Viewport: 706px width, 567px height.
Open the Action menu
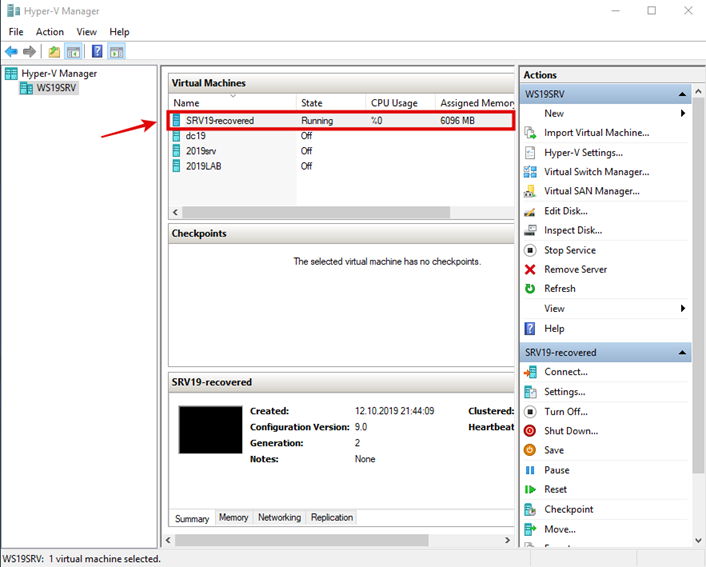50,32
